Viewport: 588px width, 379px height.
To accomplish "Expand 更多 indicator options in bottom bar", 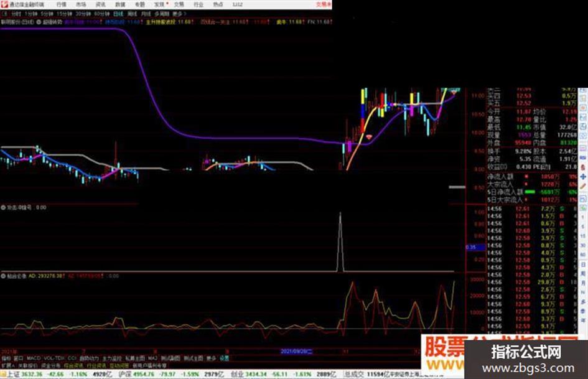I will [211, 358].
